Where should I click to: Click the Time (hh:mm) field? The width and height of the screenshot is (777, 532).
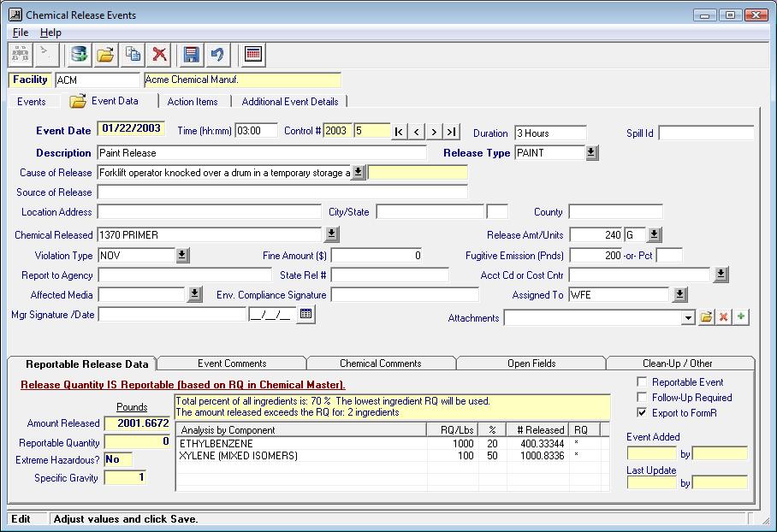coord(256,131)
